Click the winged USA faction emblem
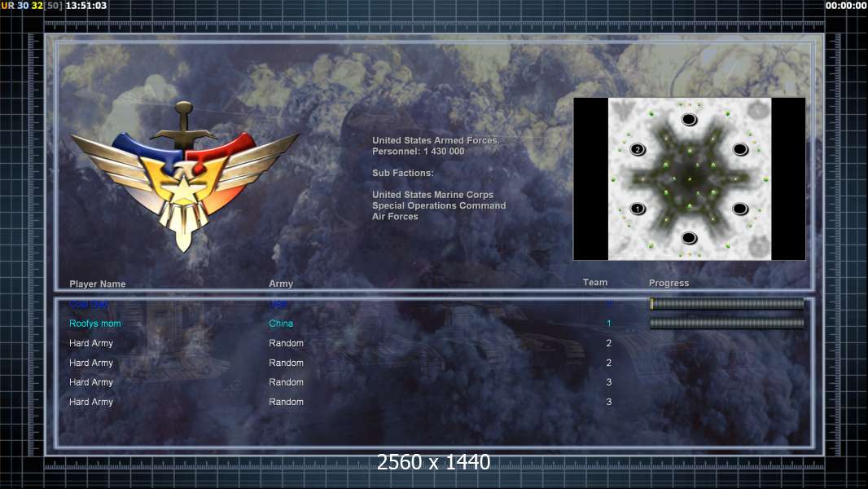This screenshot has height=489, width=868. tap(184, 177)
